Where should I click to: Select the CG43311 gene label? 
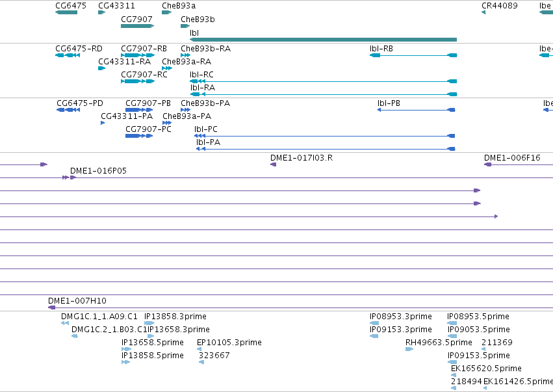[x=116, y=6]
